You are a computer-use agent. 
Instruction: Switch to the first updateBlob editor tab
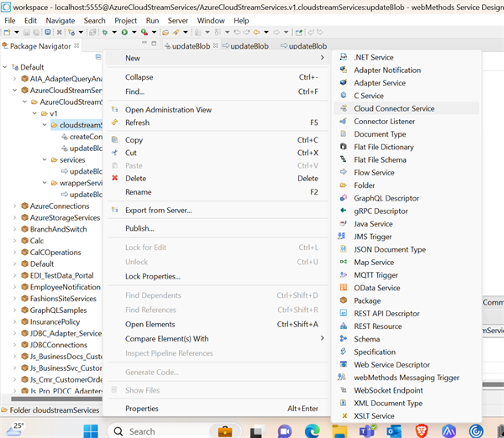191,46
